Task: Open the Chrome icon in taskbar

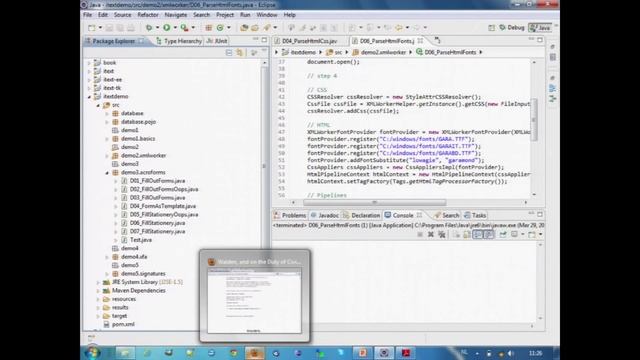Action: point(233,353)
